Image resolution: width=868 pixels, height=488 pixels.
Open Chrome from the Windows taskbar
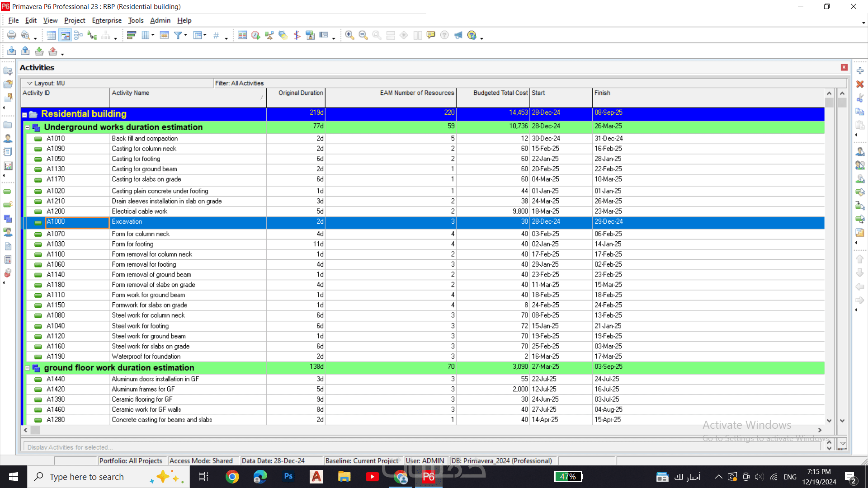coord(232,477)
